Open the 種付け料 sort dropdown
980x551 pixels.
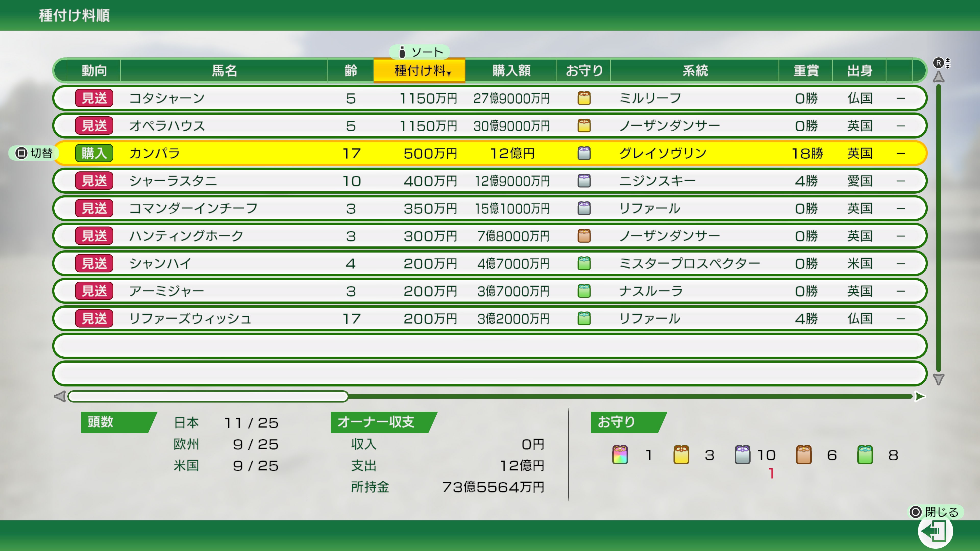(419, 70)
